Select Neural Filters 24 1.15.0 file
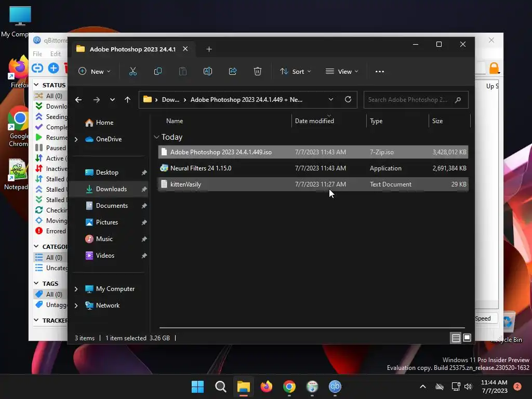Viewport: 532px width, 399px height. (313, 168)
